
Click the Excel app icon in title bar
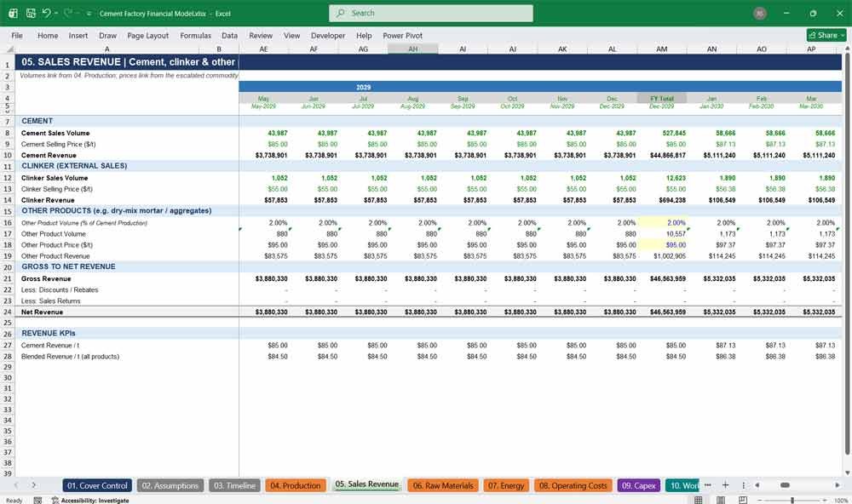(13, 13)
